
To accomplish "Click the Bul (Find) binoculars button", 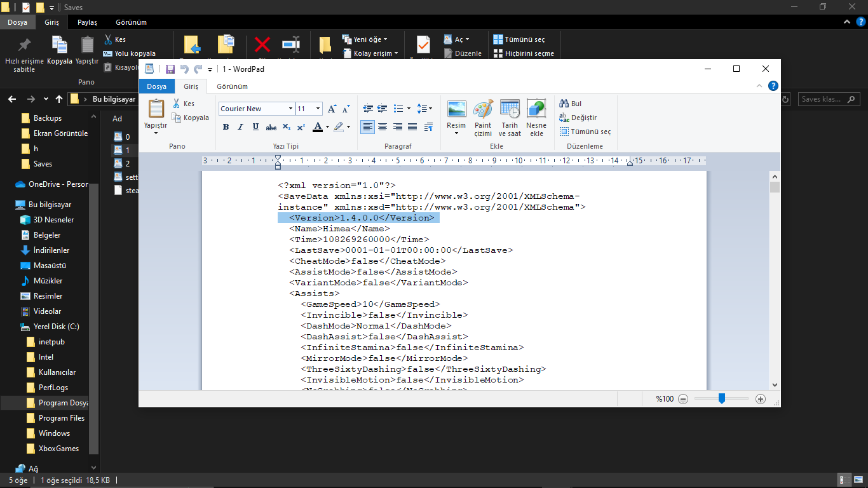I will (571, 104).
